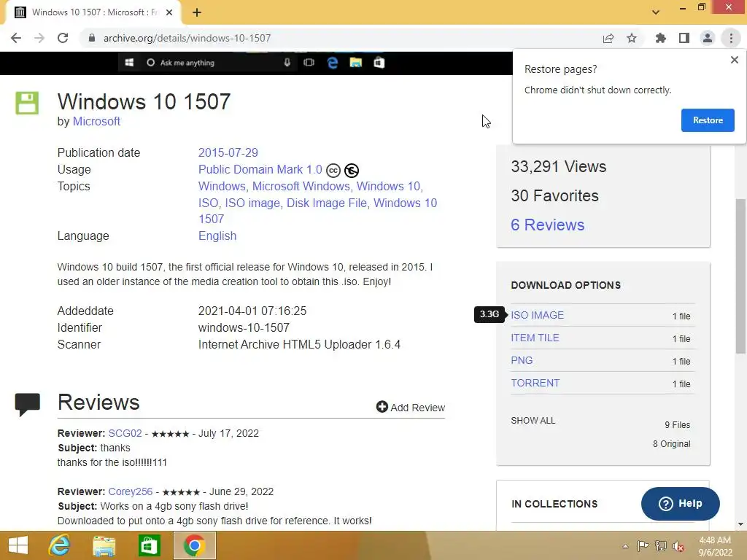Click the 8 Original text
The width and height of the screenshot is (747, 560).
[671, 444]
